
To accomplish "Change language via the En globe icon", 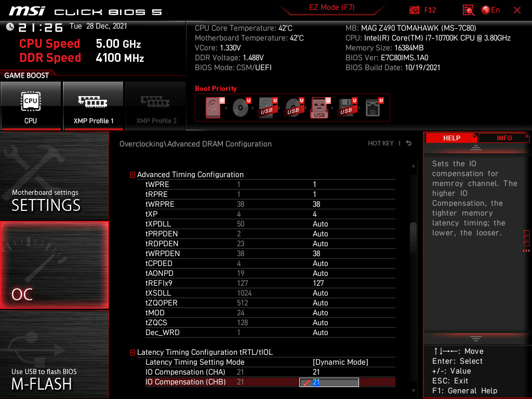I will [490, 10].
